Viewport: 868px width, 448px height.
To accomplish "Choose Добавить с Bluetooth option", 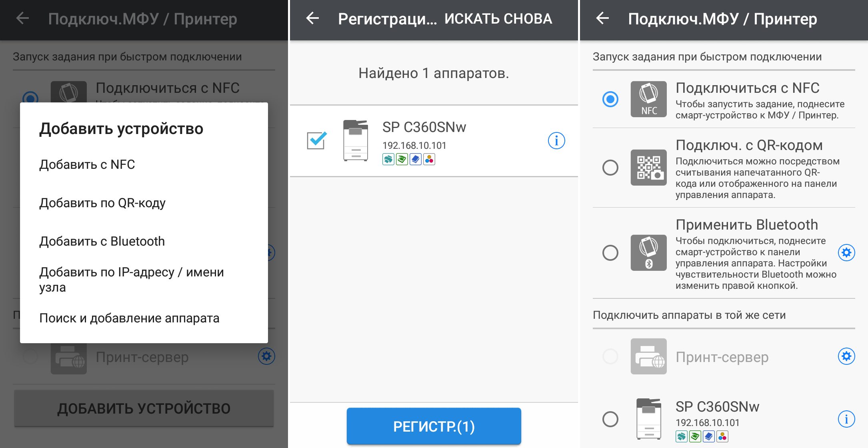I will click(102, 241).
